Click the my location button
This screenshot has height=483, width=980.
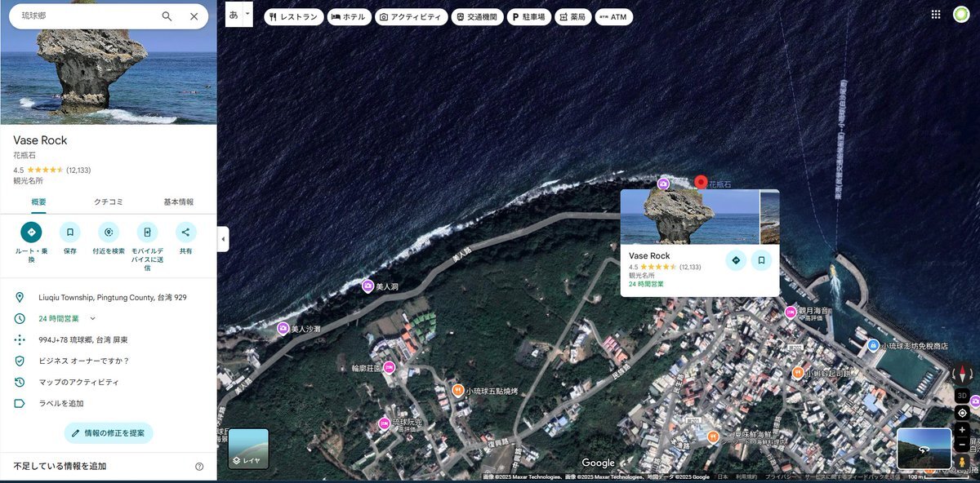coord(962,413)
